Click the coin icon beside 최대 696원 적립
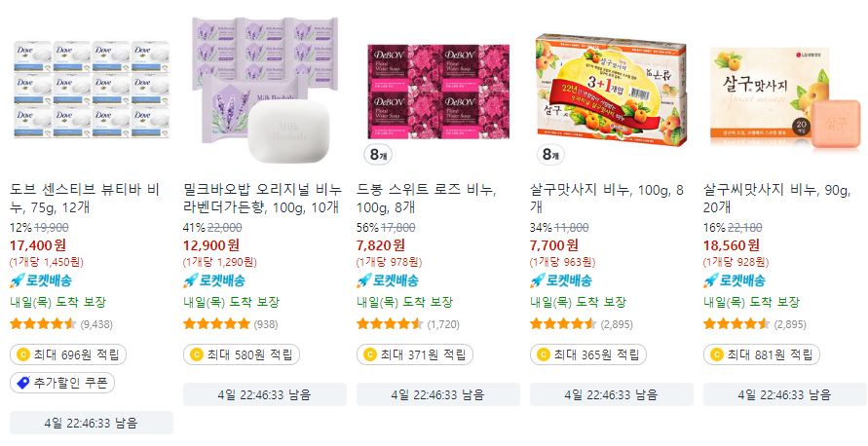Viewport: 868px width, 446px height. [23, 354]
